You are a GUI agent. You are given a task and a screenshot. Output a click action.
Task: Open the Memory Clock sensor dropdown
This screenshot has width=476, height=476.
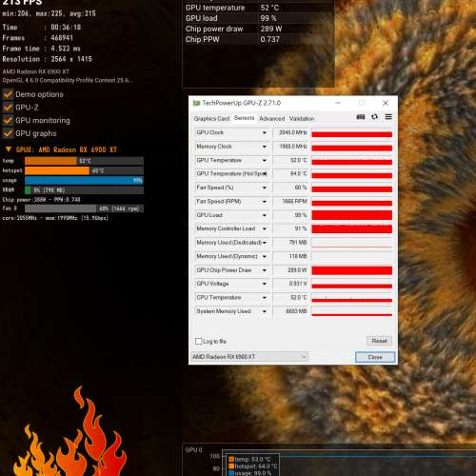265,147
